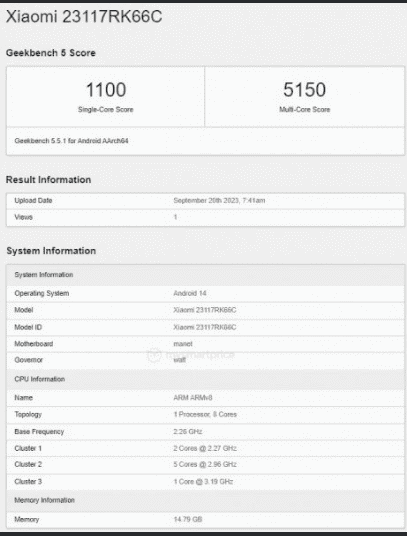
Task: Click the 'manet' motherboard value
Action: pos(183,344)
